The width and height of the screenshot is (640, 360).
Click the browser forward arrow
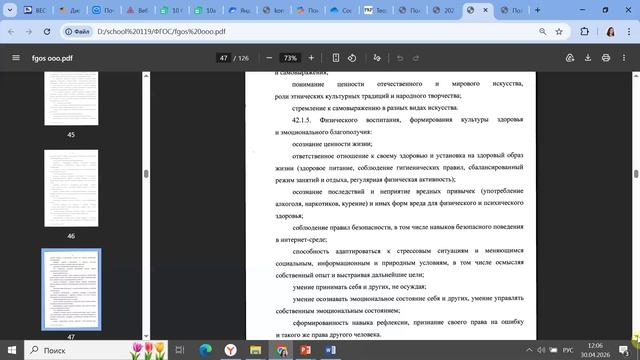coord(29,31)
